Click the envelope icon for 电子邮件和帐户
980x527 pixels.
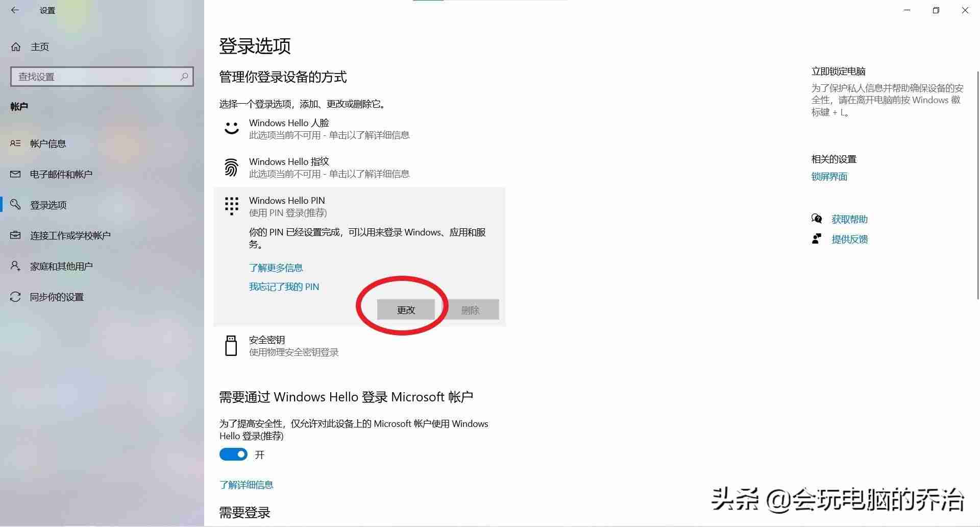pos(15,174)
